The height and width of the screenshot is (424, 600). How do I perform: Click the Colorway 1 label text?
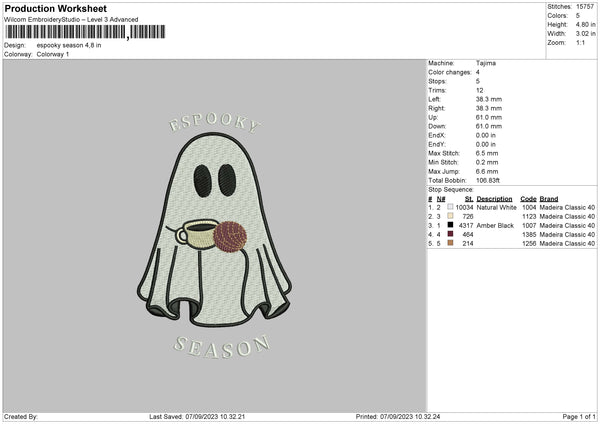point(52,54)
